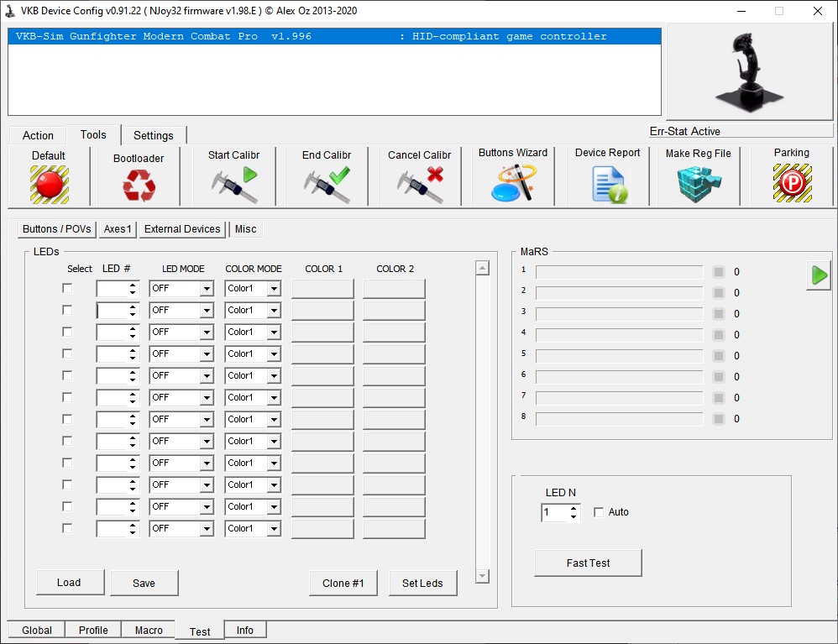Image resolution: width=838 pixels, height=644 pixels.
Task: Open the Info bottom tab
Action: (245, 630)
